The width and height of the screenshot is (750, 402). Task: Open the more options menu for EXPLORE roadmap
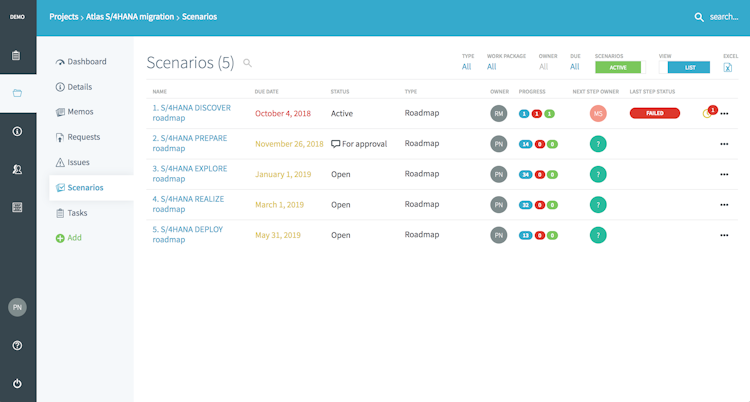(x=724, y=175)
